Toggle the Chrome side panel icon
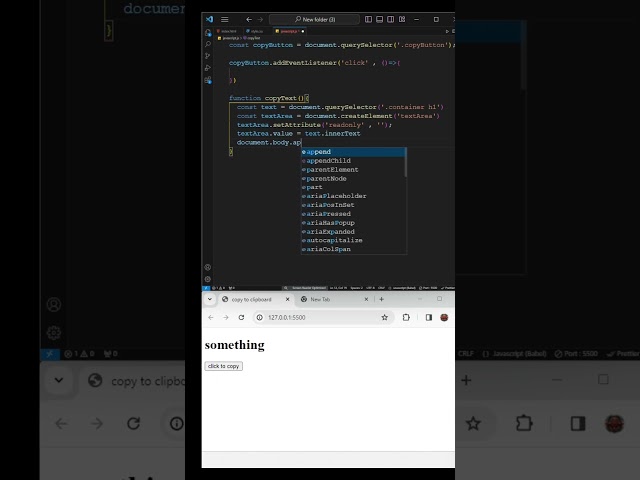Image resolution: width=640 pixels, height=480 pixels. pyautogui.click(x=429, y=318)
